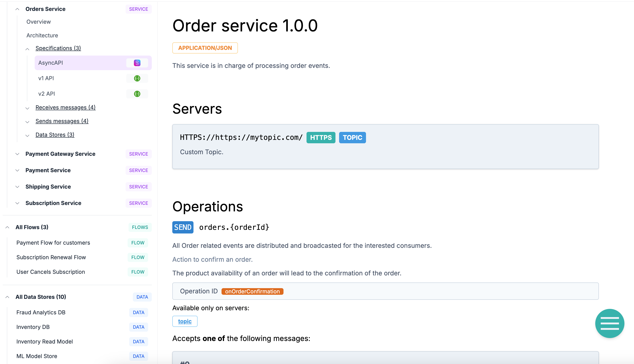This screenshot has width=634, height=364.
Task: Expand the Payment Gateway Service node
Action: coord(17,154)
